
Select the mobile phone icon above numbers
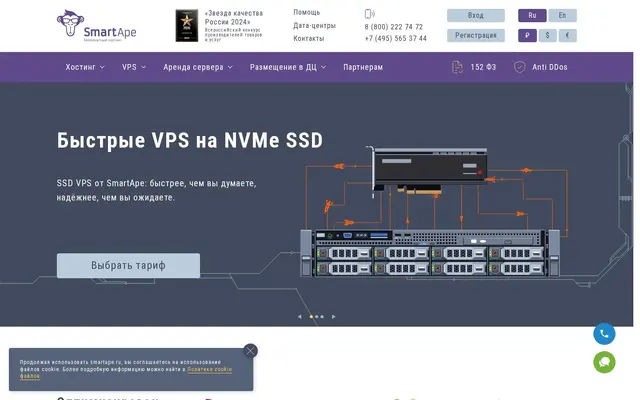pyautogui.click(x=369, y=14)
